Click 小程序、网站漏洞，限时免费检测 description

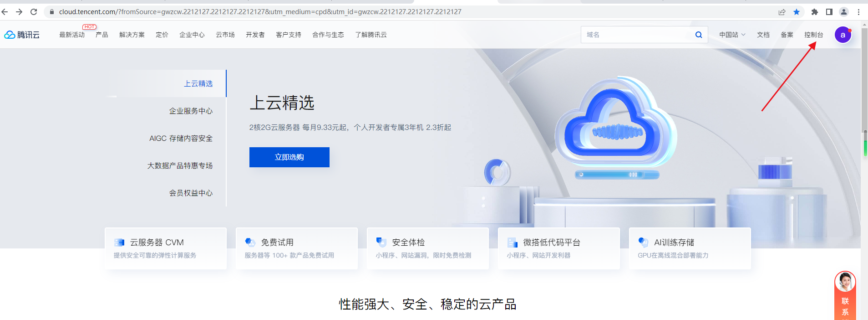(x=423, y=255)
